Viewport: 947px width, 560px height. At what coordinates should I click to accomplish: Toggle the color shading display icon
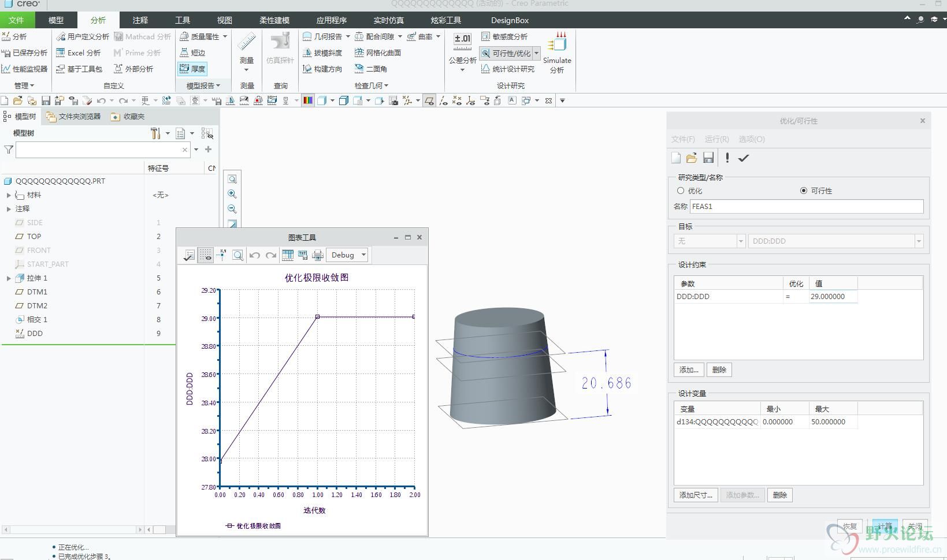click(x=307, y=100)
